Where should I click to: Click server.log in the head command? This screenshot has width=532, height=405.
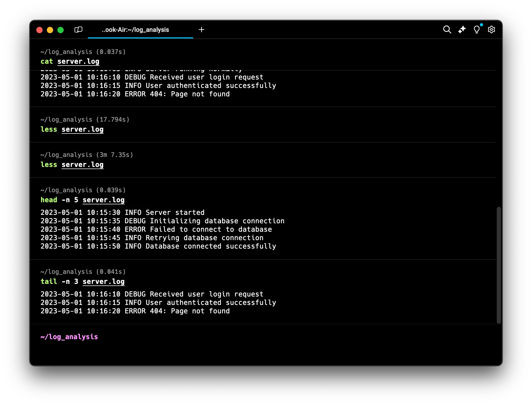pos(103,200)
